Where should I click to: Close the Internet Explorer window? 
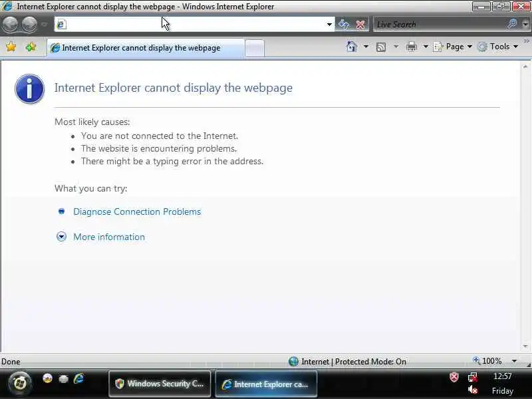[x=521, y=7]
